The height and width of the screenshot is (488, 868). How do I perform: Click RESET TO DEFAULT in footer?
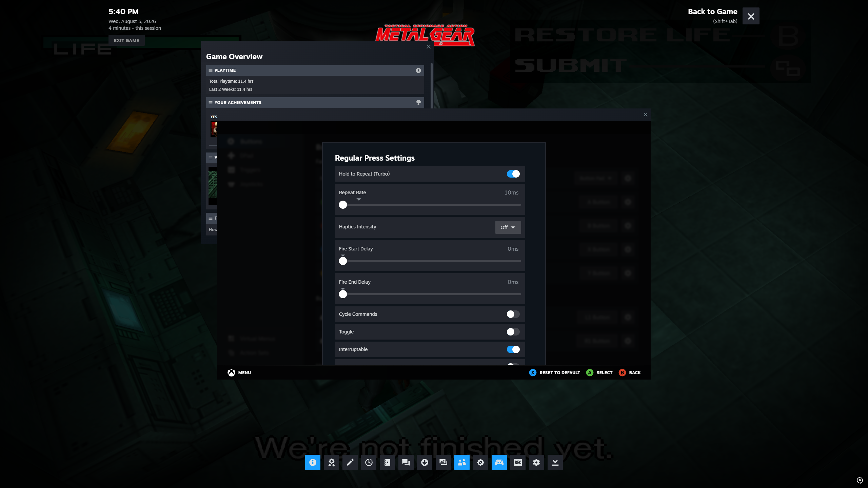pos(560,372)
